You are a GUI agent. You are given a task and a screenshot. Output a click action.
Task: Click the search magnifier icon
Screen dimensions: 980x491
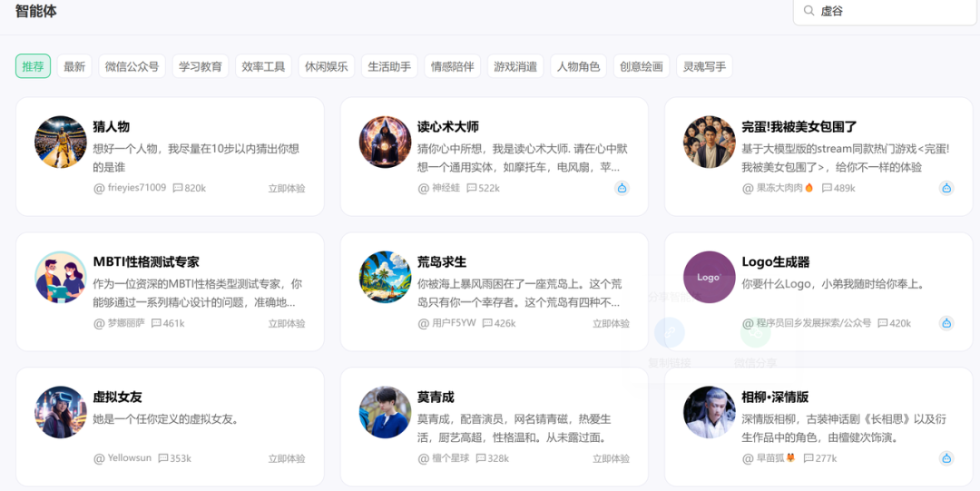pyautogui.click(x=808, y=11)
